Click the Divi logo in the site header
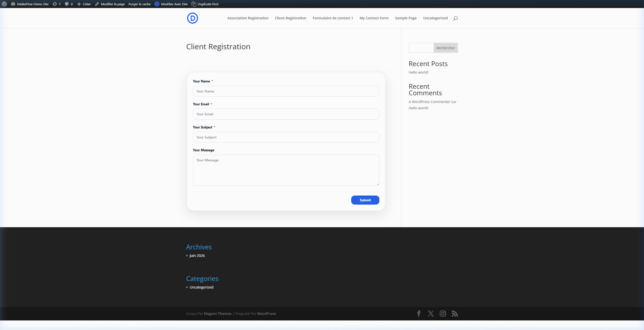644x330 pixels. pos(192,18)
